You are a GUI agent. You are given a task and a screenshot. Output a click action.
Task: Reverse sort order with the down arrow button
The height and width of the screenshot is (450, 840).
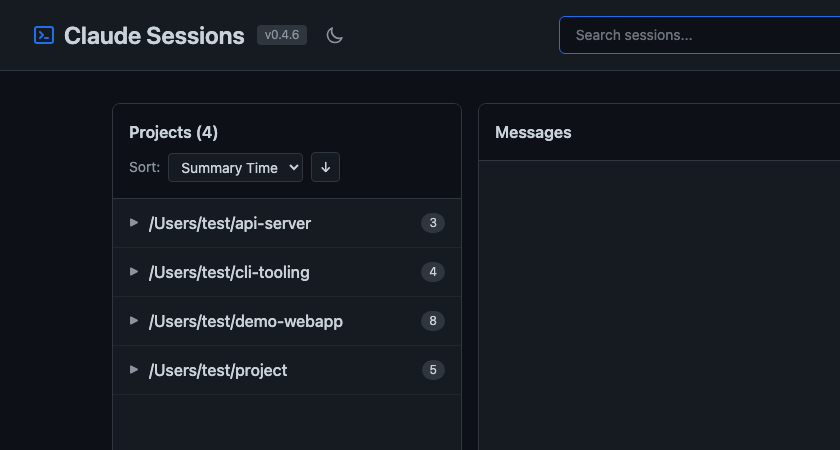pyautogui.click(x=326, y=168)
